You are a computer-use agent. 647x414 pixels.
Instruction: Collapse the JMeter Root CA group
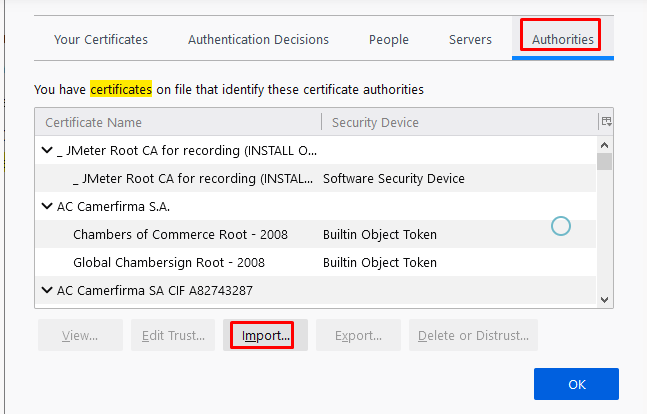tap(47, 151)
